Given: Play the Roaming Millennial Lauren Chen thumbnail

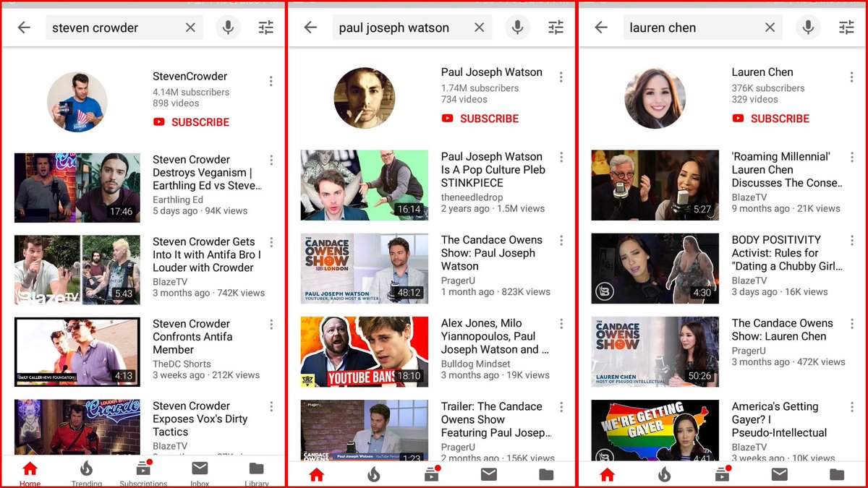Looking at the screenshot, I should coord(655,185).
